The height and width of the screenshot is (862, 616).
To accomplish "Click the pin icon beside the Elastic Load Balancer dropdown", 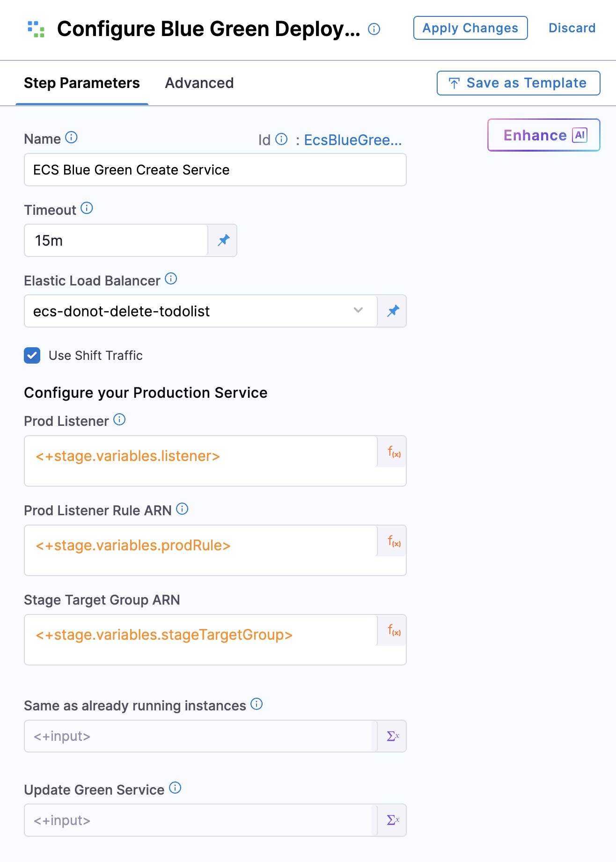I will pyautogui.click(x=393, y=311).
